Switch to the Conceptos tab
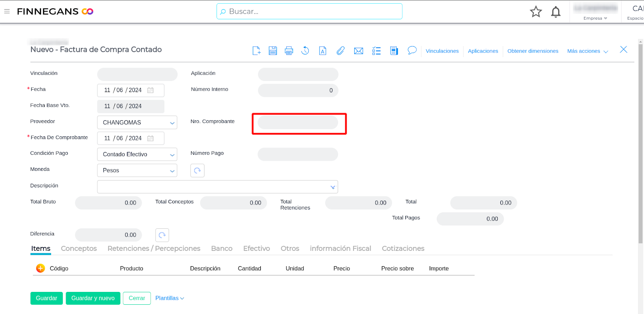 [79, 248]
